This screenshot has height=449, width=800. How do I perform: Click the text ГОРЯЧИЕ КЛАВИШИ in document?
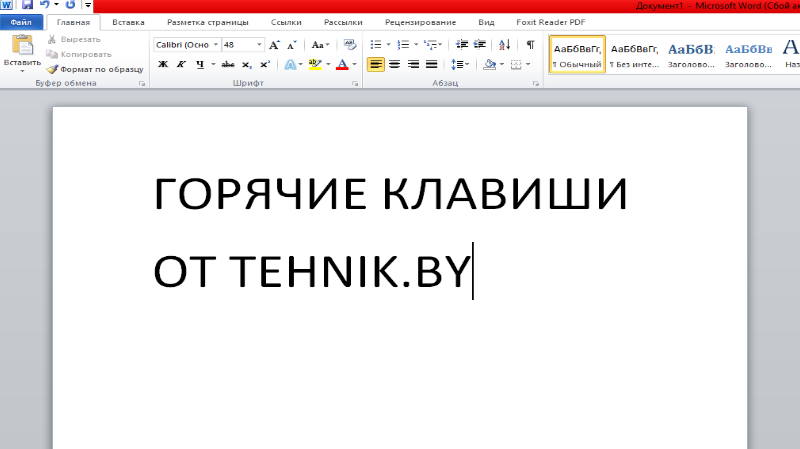point(390,193)
